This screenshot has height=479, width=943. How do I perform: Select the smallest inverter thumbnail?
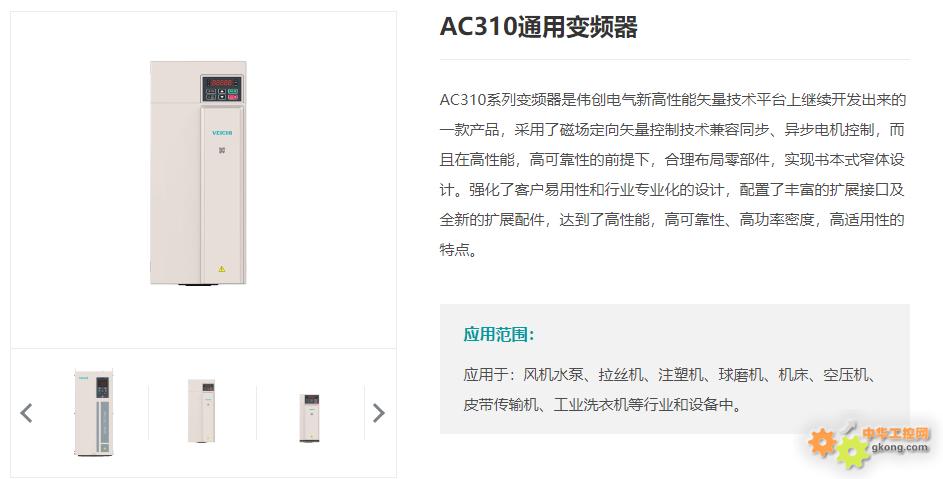(310, 418)
